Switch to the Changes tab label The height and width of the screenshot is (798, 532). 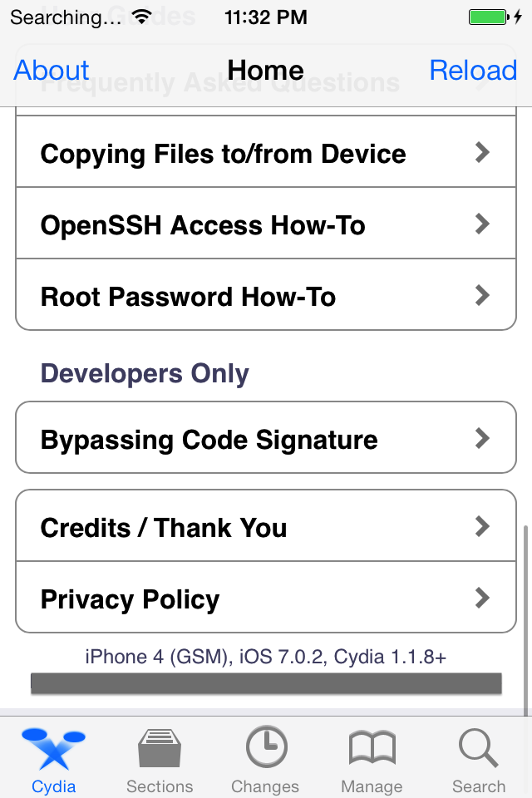(x=265, y=786)
